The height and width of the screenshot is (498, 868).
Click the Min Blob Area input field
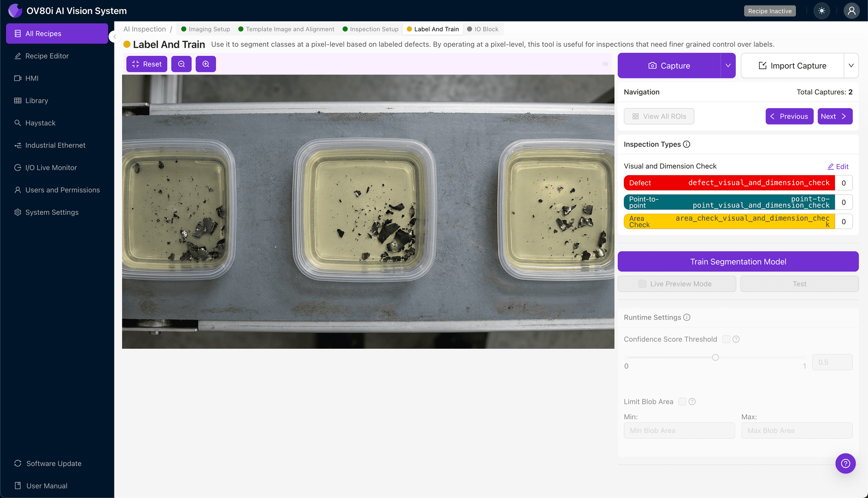click(679, 430)
